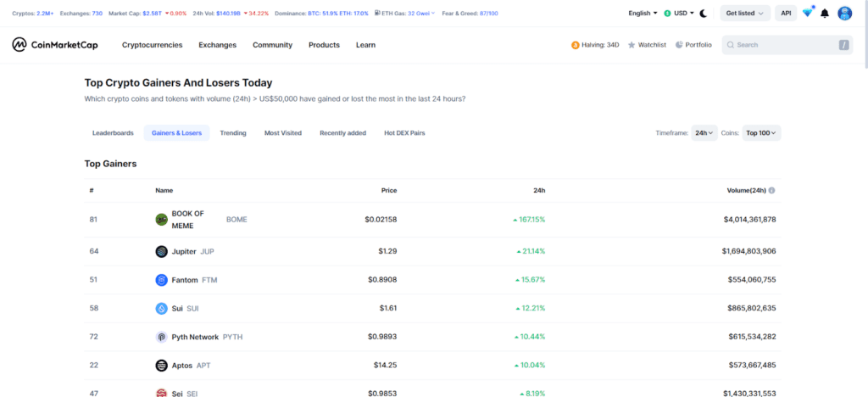Viewport: 868px width, 397px height.
Task: Click the Jupiter coin icon
Action: pos(161,251)
